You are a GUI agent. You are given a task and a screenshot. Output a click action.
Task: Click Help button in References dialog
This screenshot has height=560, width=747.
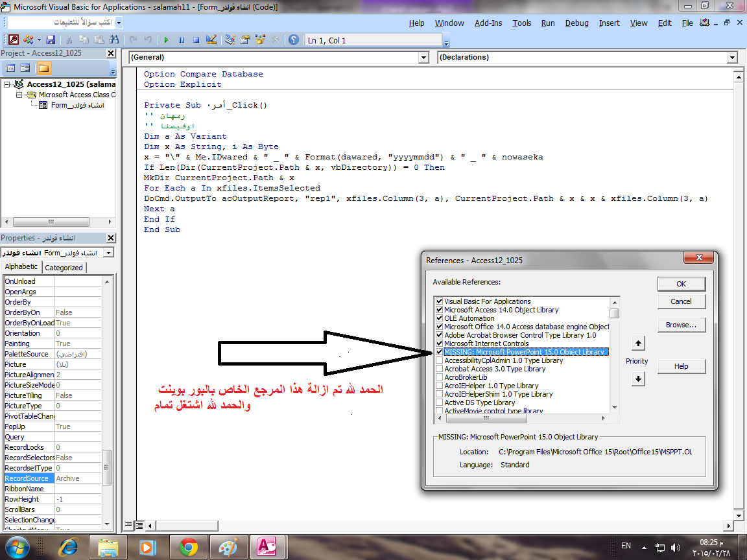click(x=682, y=366)
